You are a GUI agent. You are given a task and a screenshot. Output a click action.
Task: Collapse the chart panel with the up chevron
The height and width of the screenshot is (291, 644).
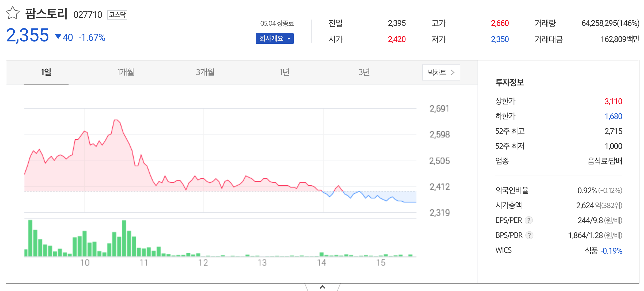click(323, 287)
